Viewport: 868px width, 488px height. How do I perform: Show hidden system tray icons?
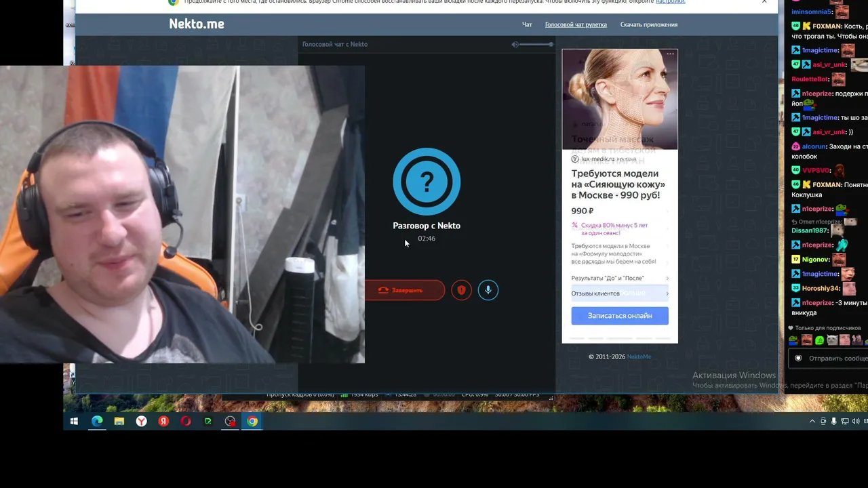[x=812, y=422]
